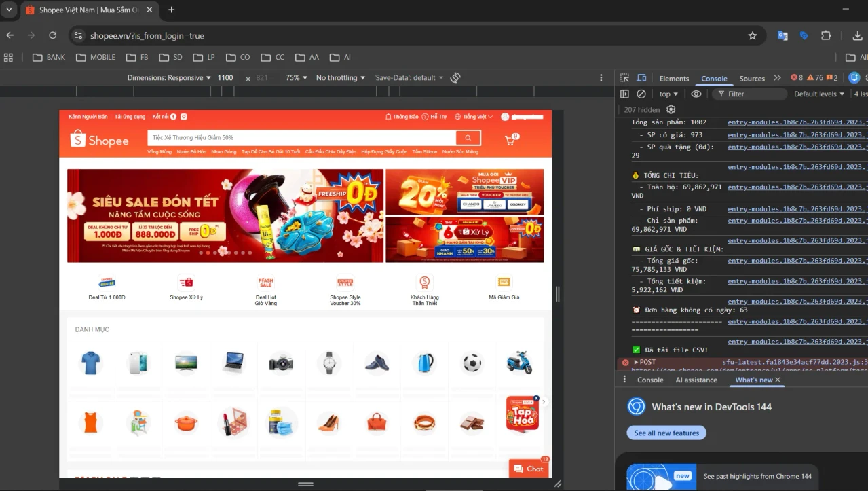Go back with the browser back arrow

point(10,35)
